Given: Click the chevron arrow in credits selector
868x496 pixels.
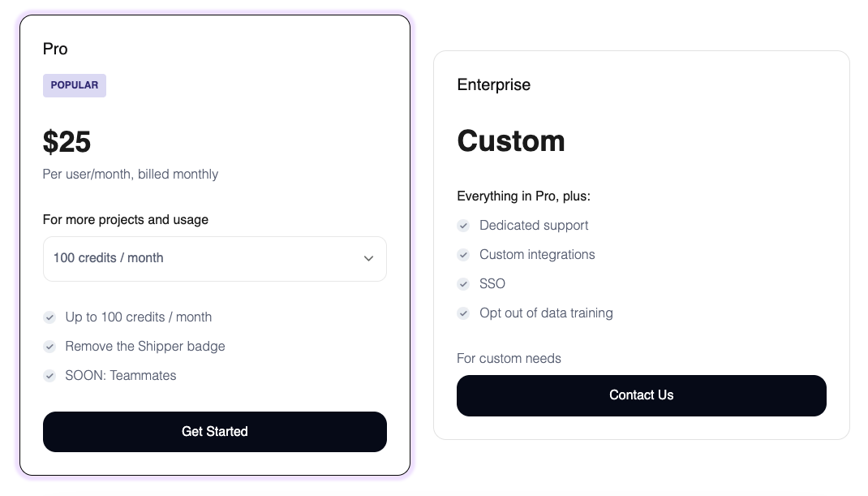Looking at the screenshot, I should [x=368, y=258].
